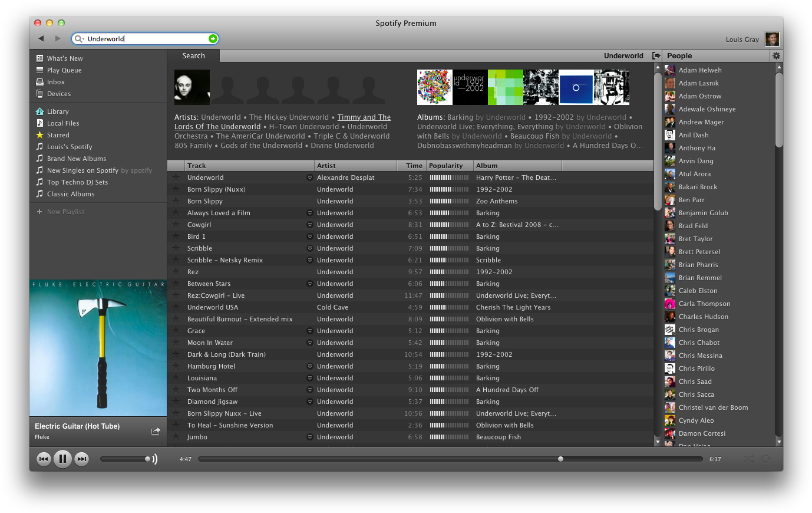Screen dimensions: 812x513
Task: Click New Playlist plus button
Action: point(39,212)
